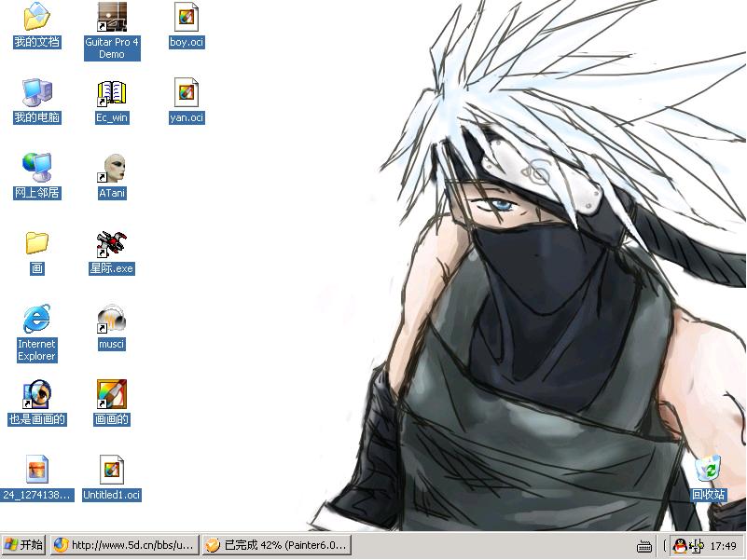The width and height of the screenshot is (747, 560).
Task: Select the 24_1274138... image file
Action: tap(36, 470)
